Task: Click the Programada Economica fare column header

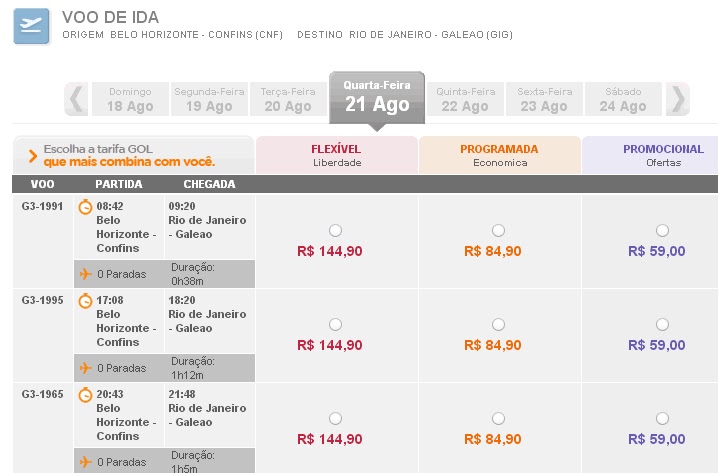Action: pos(499,155)
